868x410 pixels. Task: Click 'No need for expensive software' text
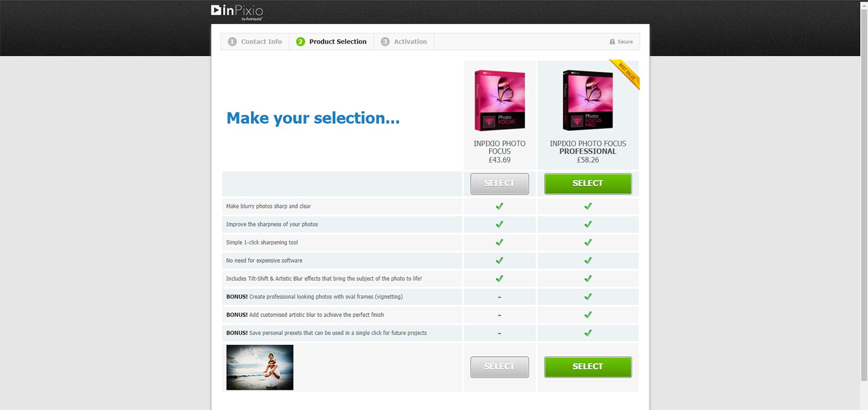(x=264, y=261)
